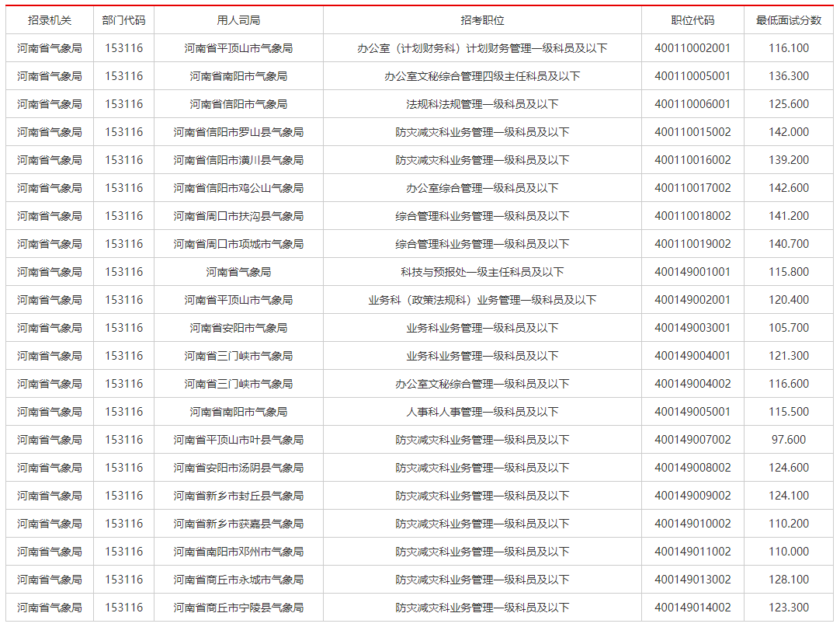Select position code 400149007002

pos(692,440)
